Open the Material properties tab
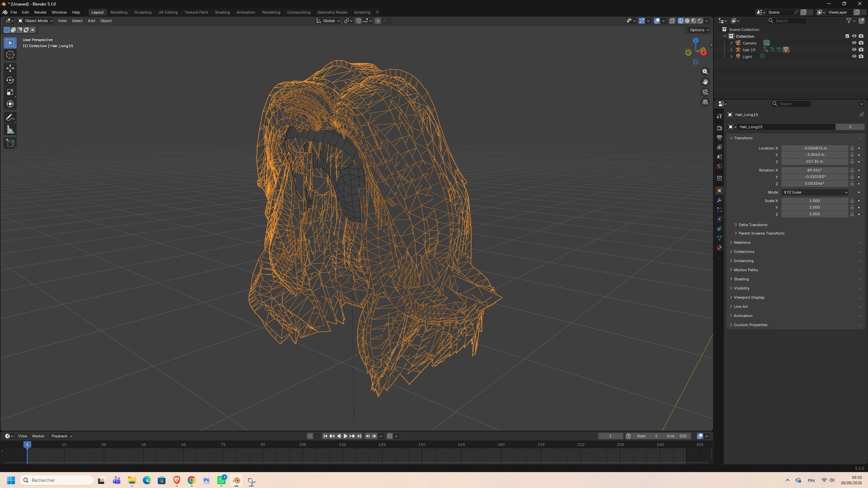 click(x=719, y=248)
